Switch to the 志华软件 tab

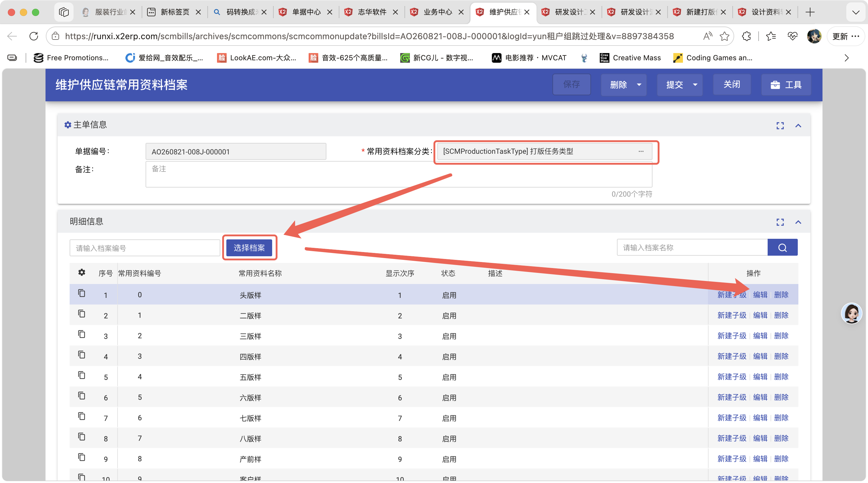click(x=371, y=12)
